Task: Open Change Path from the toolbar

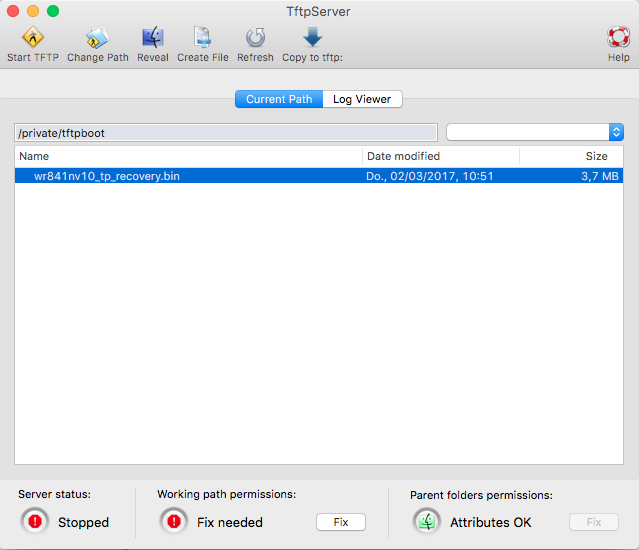Action: [97, 38]
